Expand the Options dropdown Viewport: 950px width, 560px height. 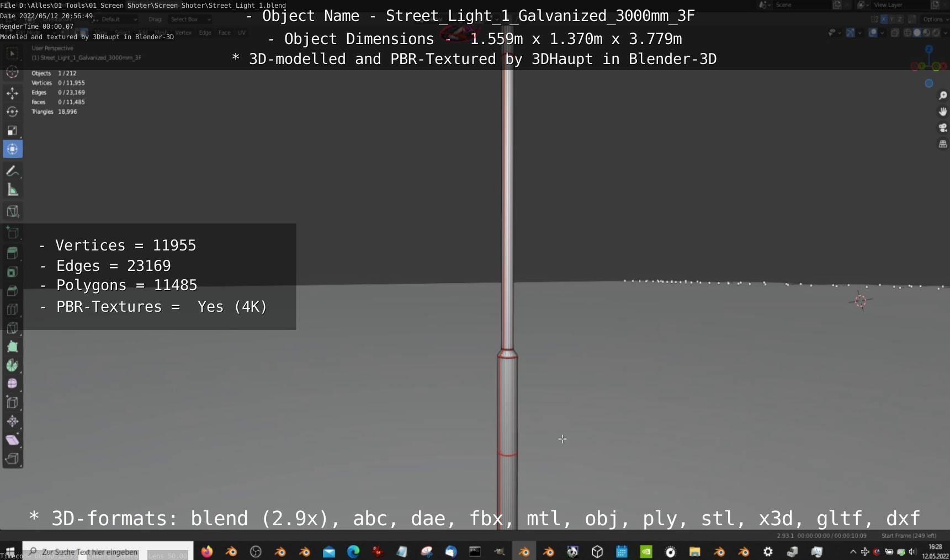pos(935,19)
